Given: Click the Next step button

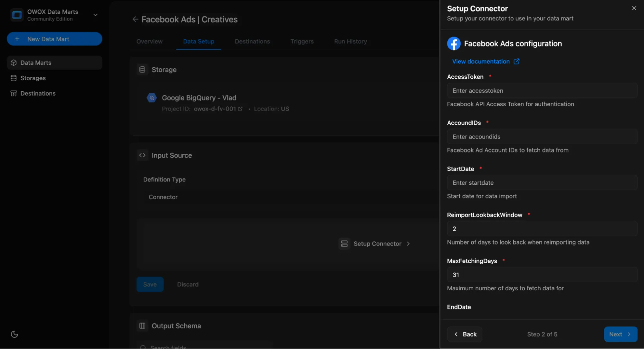Looking at the screenshot, I should click(x=620, y=334).
